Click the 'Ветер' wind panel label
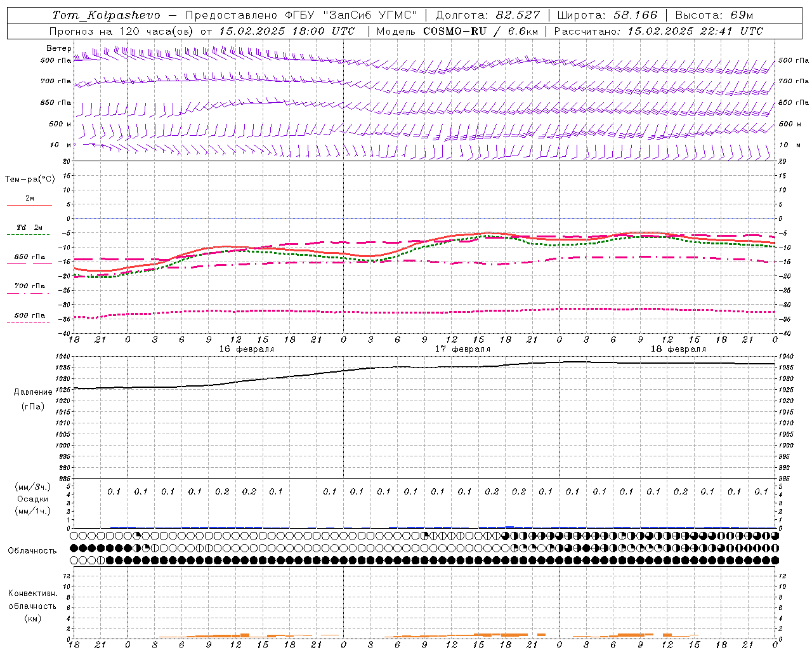Screen dimensions: 812x650 tap(58, 48)
